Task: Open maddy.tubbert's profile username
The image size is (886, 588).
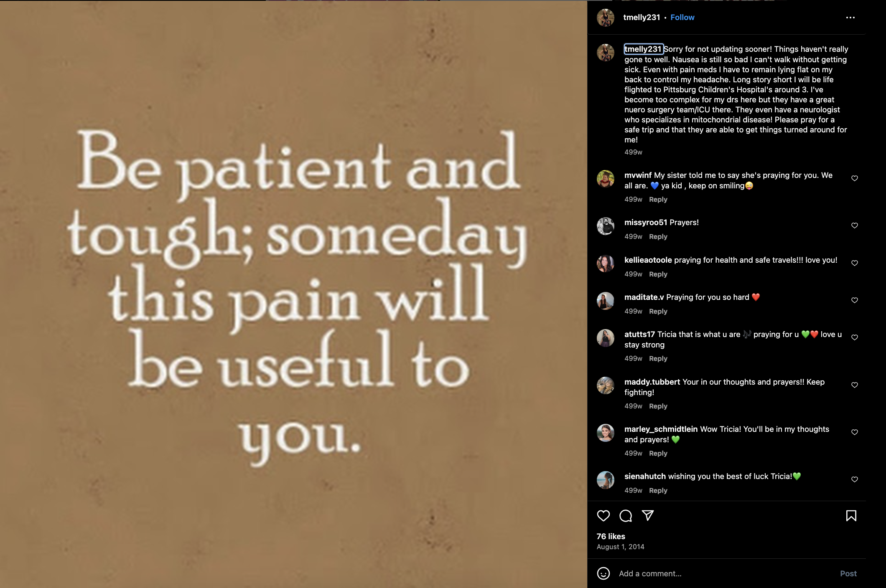Action: pos(652,382)
